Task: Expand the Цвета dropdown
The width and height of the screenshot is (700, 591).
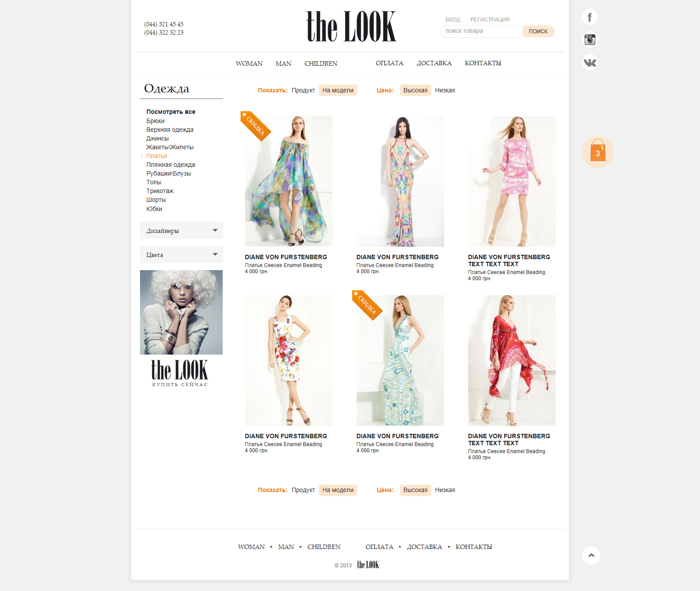Action: pos(182,255)
